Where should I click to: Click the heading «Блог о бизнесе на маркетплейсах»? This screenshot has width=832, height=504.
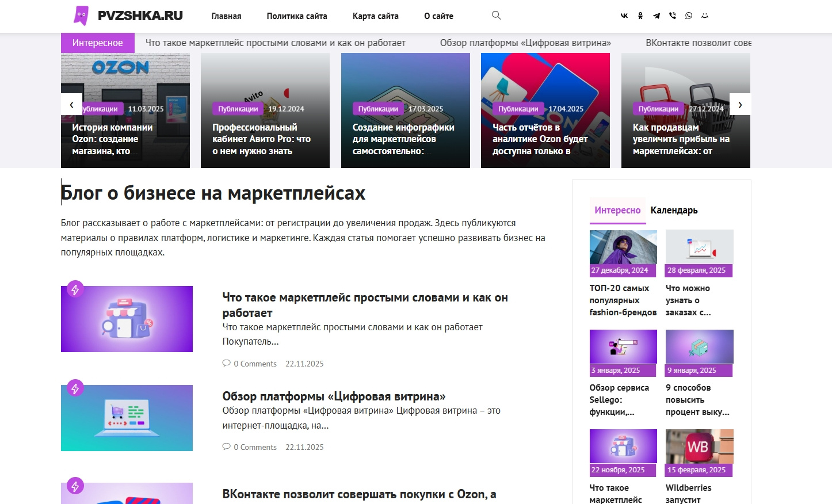point(213,193)
